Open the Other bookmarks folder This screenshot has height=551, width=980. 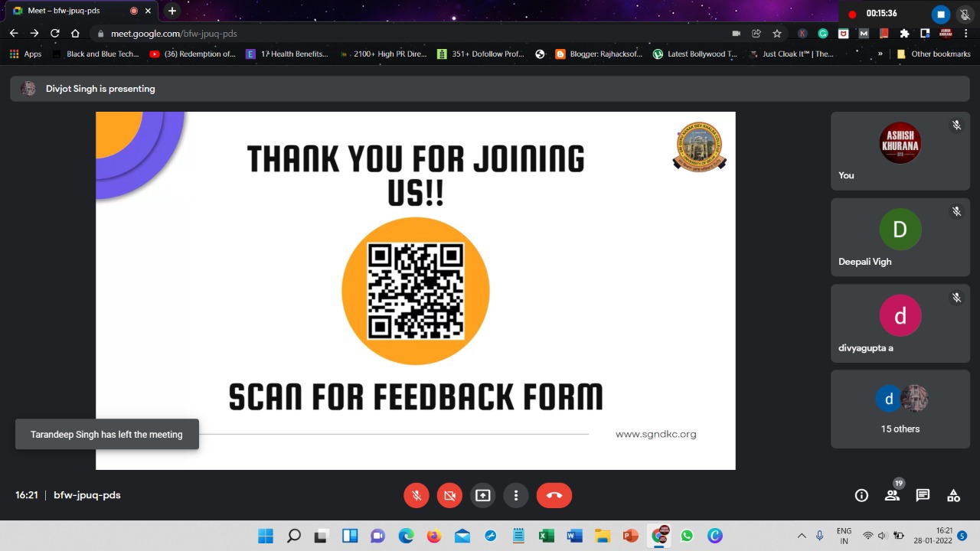(933, 54)
